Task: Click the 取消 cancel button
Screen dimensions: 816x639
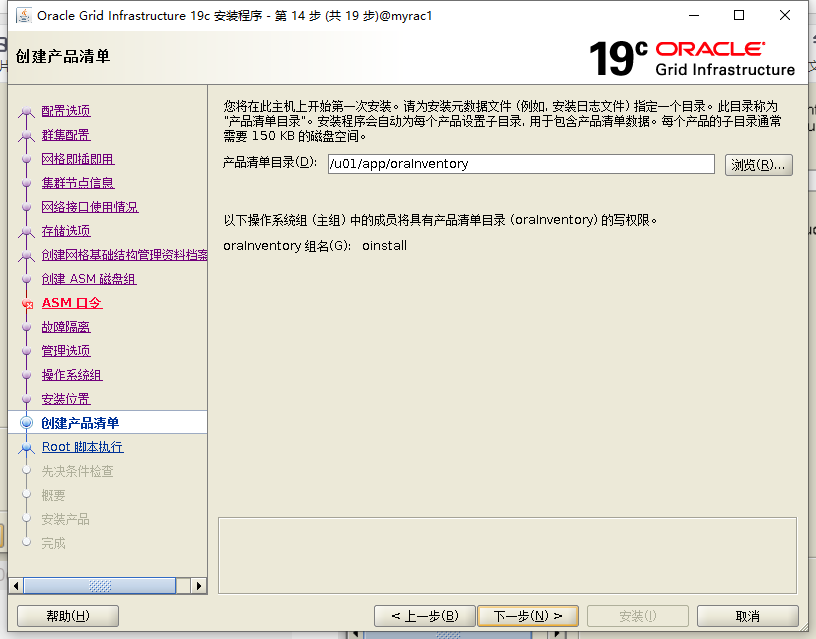Action: 747,616
